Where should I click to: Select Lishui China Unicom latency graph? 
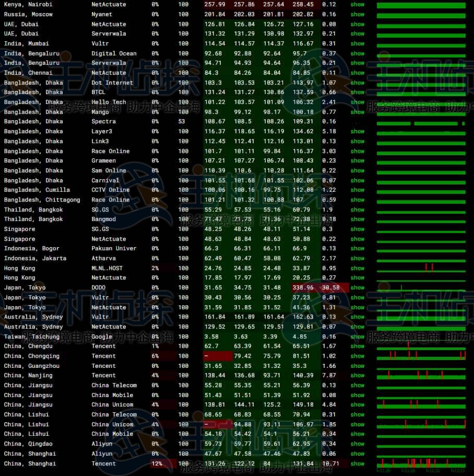[x=421, y=424]
